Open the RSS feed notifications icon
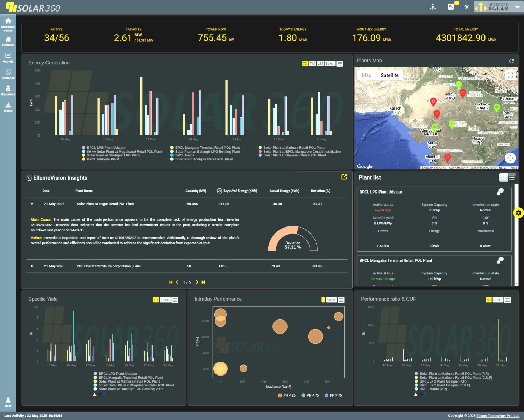Viewport: 524px width, 420px height. pos(451,7)
